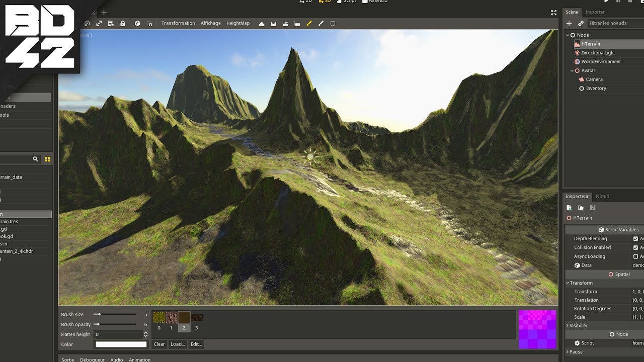Click the lock object padlock icon
644x362 pixels.
(x=123, y=24)
